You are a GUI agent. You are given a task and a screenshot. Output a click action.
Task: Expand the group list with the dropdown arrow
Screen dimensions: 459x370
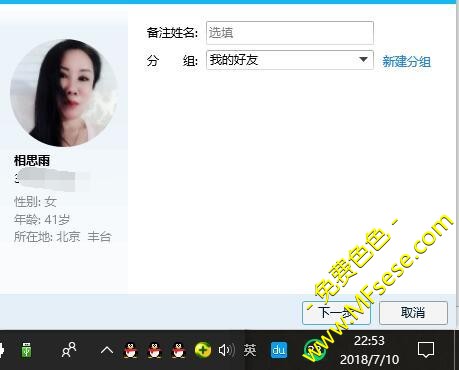pos(363,60)
